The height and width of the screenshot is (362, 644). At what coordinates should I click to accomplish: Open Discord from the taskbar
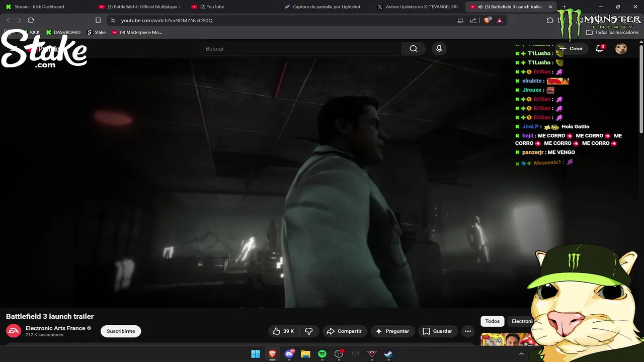(x=289, y=354)
